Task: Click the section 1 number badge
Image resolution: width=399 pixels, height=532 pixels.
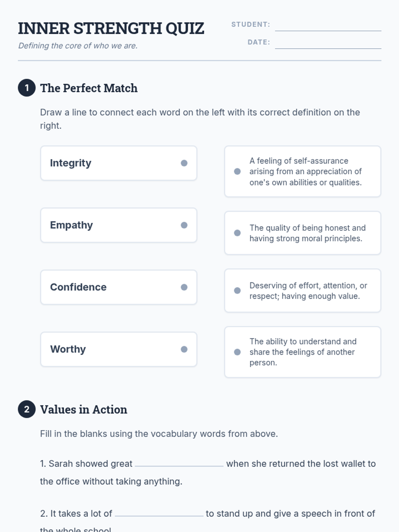Action: [27, 88]
